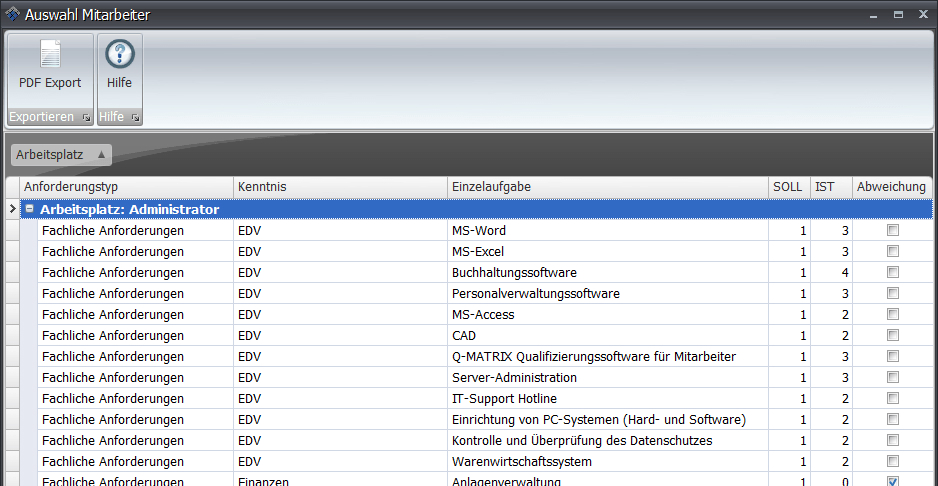
Task: Select the Server-Administration task cell
Action: point(607,378)
